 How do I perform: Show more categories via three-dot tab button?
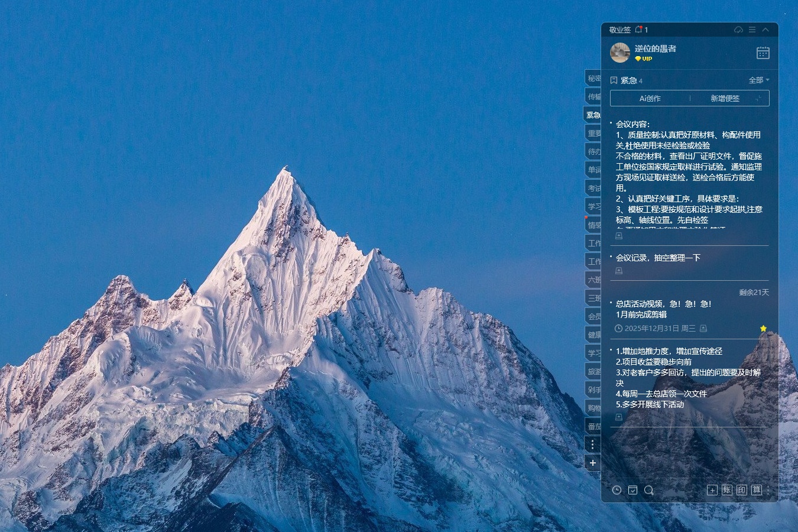click(x=593, y=445)
